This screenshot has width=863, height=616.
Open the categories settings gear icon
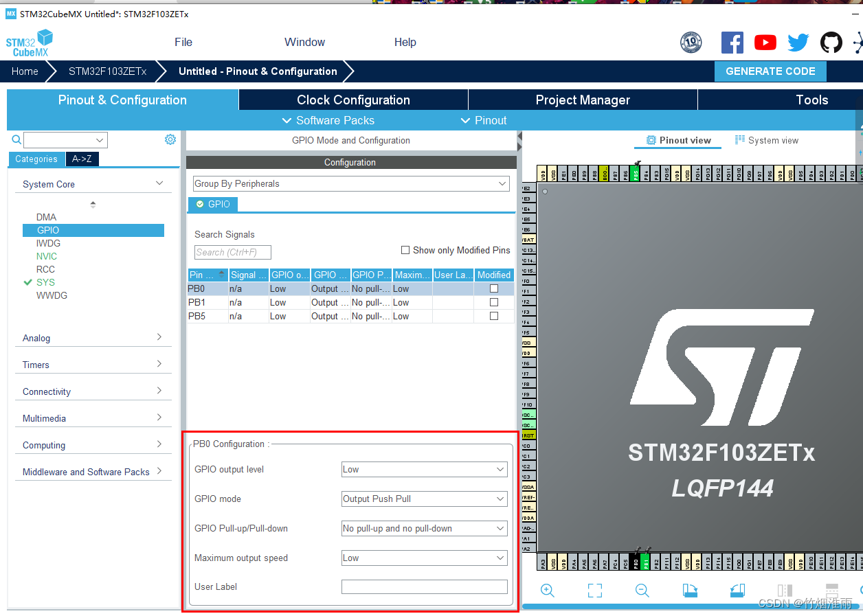170,139
